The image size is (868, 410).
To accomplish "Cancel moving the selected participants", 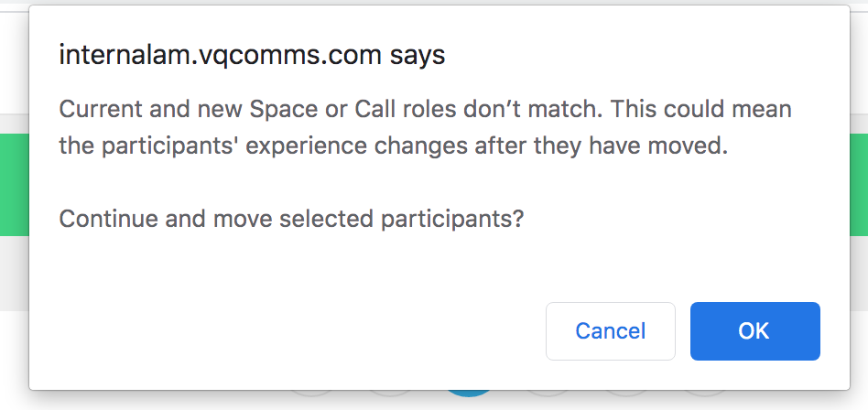I will click(x=611, y=331).
